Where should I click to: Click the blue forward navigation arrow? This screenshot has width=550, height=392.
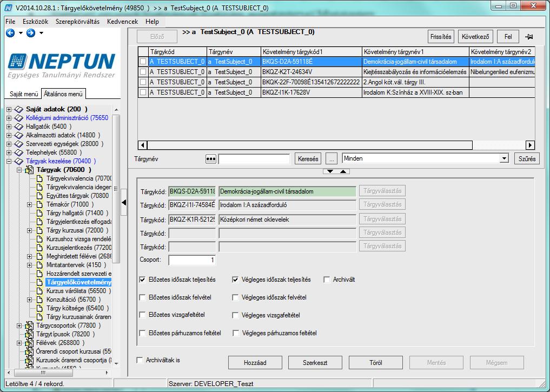coord(31,33)
